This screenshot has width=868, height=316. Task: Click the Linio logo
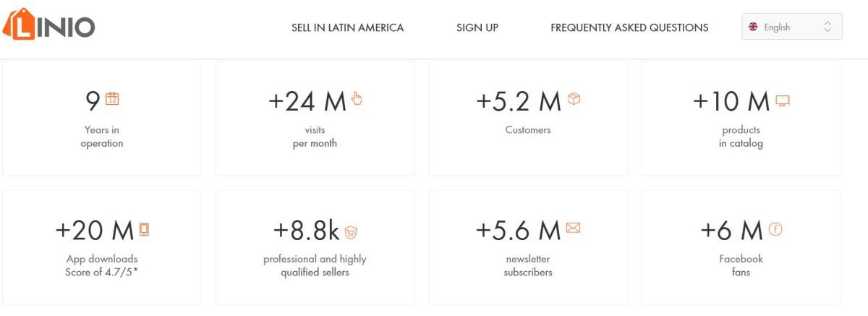click(x=48, y=27)
